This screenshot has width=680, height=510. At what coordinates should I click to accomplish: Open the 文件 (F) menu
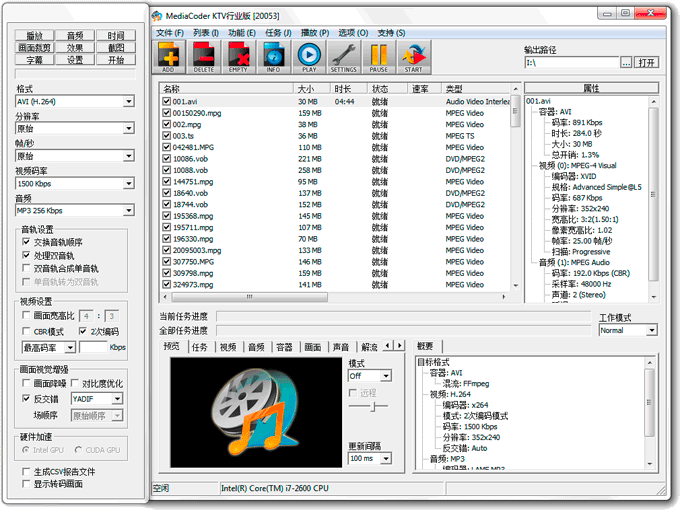coord(170,33)
